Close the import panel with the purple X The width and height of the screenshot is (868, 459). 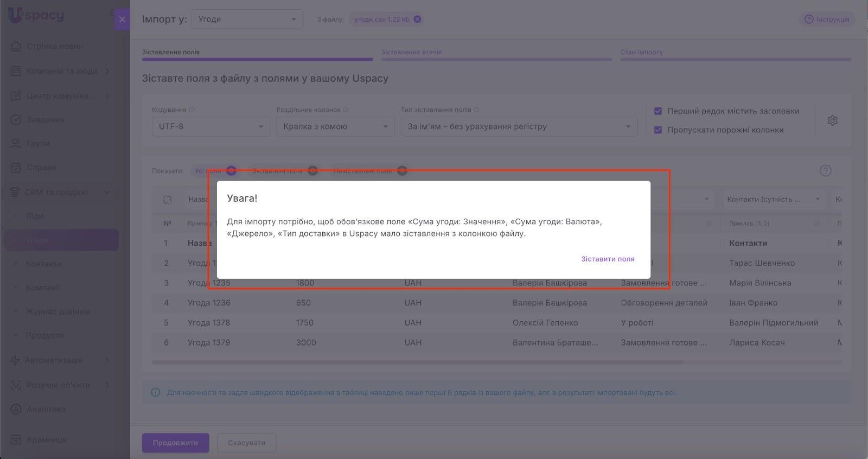click(x=122, y=20)
